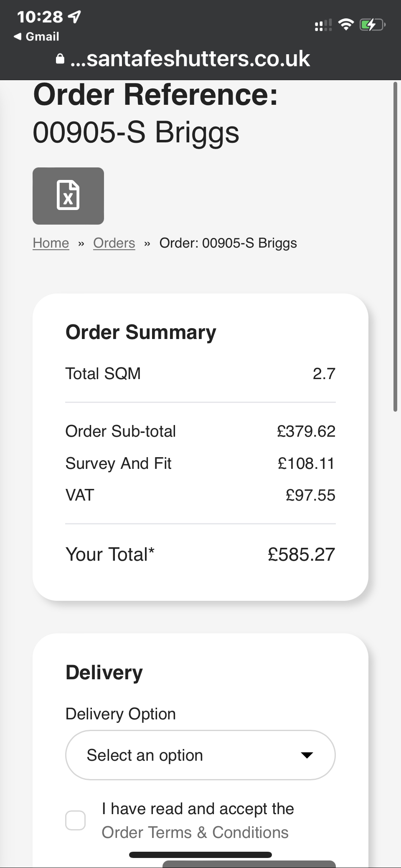Click the page's vertical scrollbar
Screen dimensions: 401x868
395,246
